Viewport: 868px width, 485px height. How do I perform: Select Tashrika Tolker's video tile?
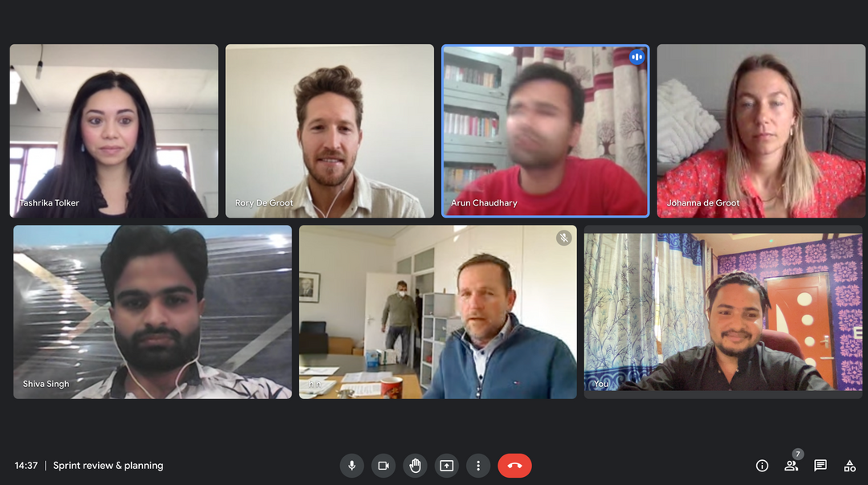coord(113,131)
